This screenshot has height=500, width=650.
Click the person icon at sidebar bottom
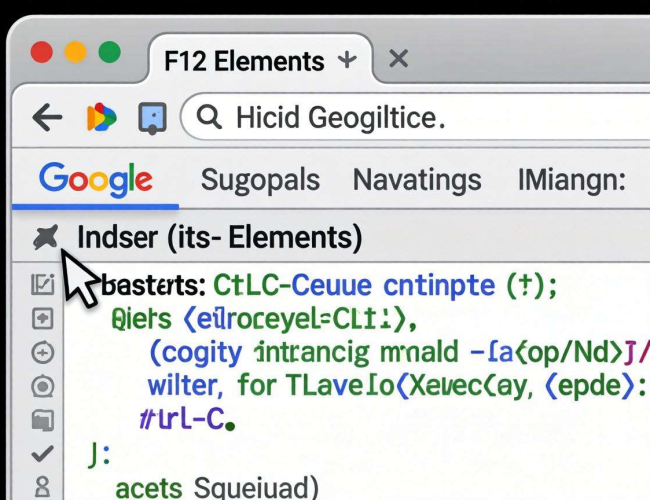coord(42,487)
